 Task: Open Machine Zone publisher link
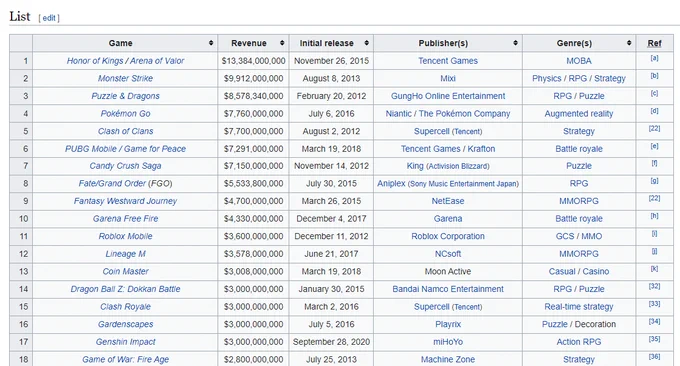tap(448, 359)
